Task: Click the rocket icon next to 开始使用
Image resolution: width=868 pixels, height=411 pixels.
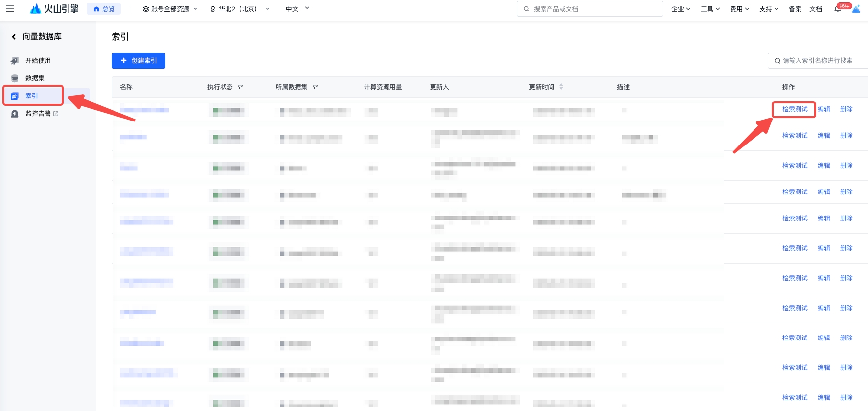Action: [15, 61]
